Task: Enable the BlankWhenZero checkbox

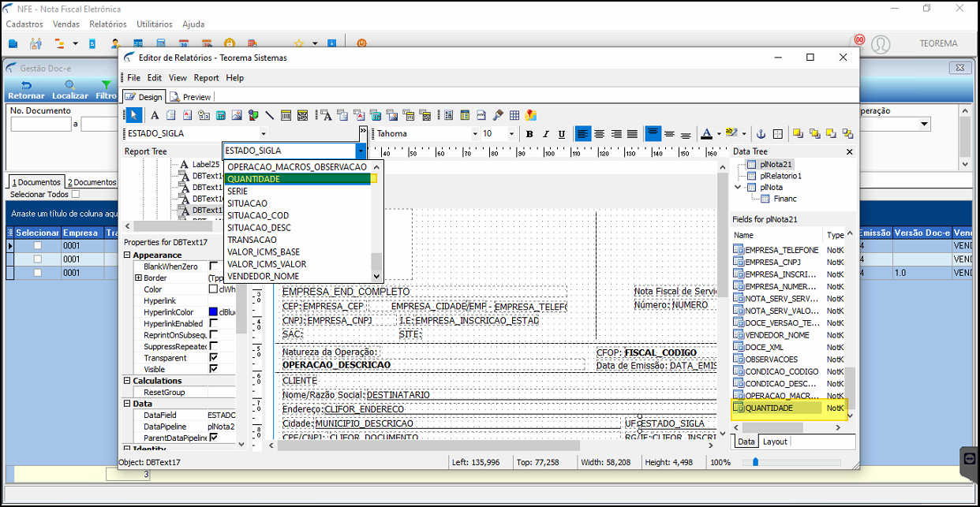Action: click(213, 267)
